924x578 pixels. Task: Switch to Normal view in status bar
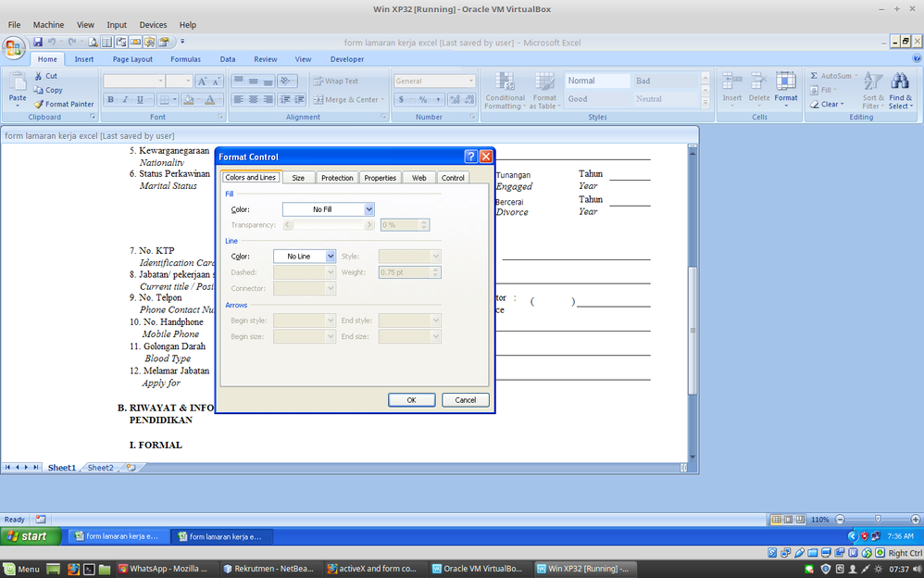[x=777, y=520]
